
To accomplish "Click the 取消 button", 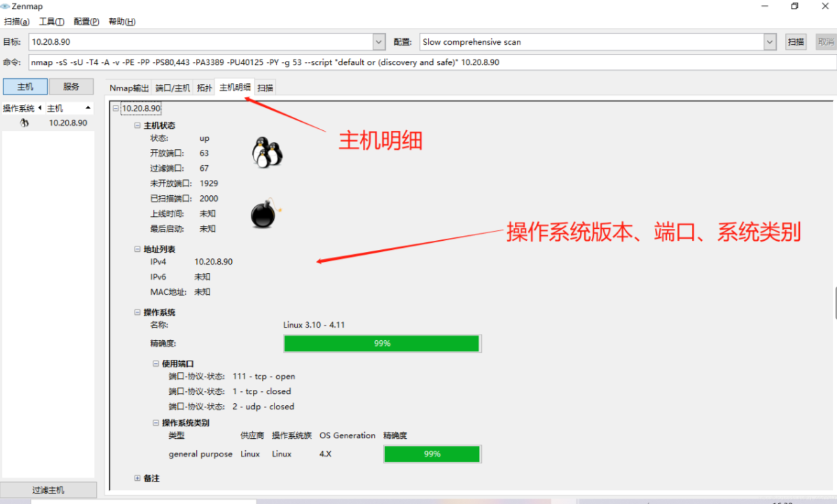I will pos(826,41).
